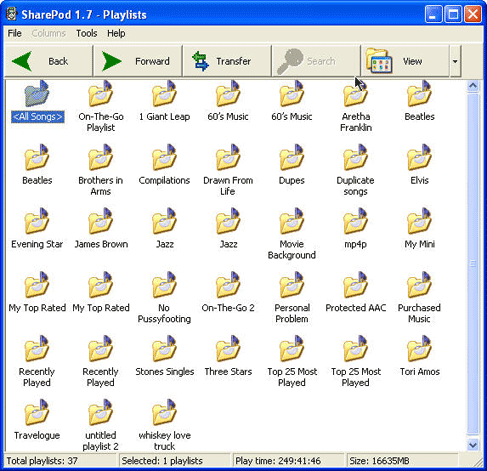Select the Travelogue playlist icon
The image size is (487, 471).
click(37, 412)
